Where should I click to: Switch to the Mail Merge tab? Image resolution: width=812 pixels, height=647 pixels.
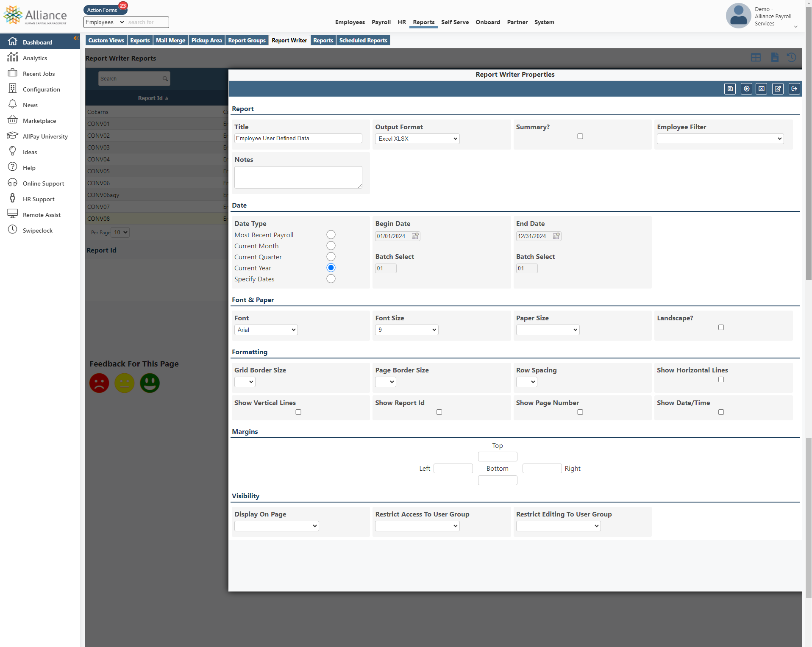pos(170,41)
